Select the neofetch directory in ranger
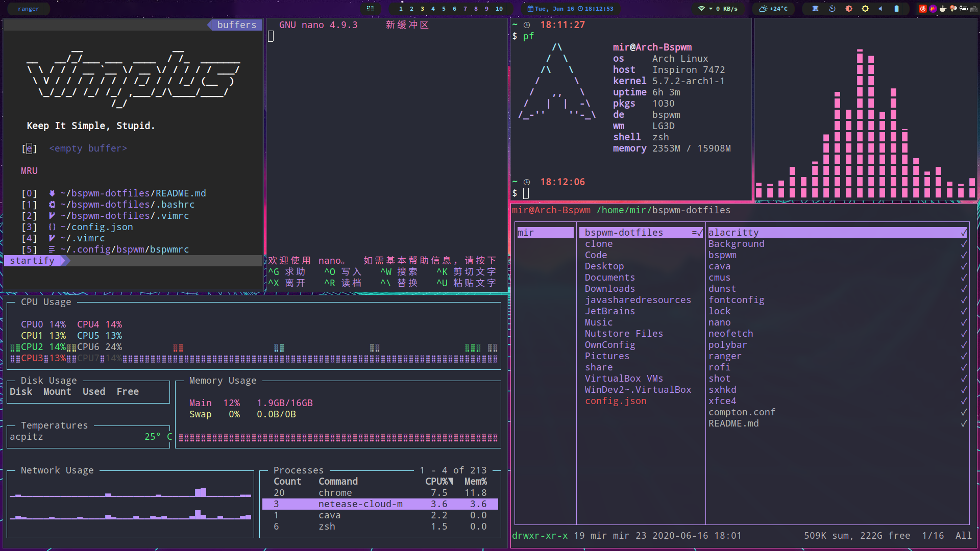The width and height of the screenshot is (980, 551). coord(731,333)
